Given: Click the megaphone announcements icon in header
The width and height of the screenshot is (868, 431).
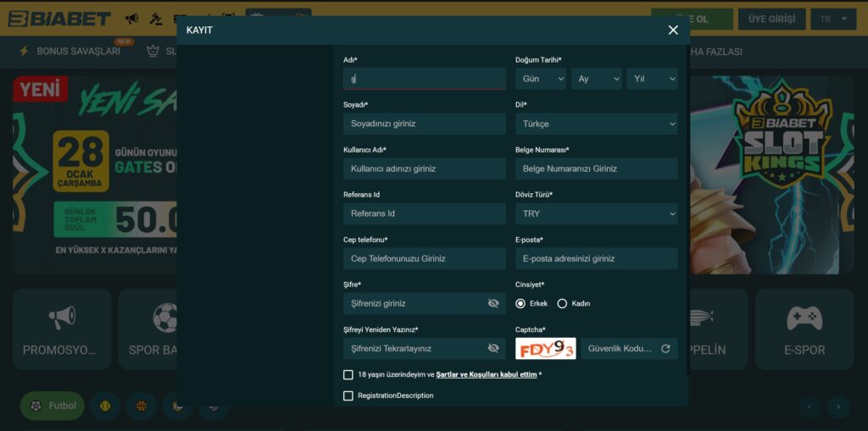Looking at the screenshot, I should [x=131, y=19].
